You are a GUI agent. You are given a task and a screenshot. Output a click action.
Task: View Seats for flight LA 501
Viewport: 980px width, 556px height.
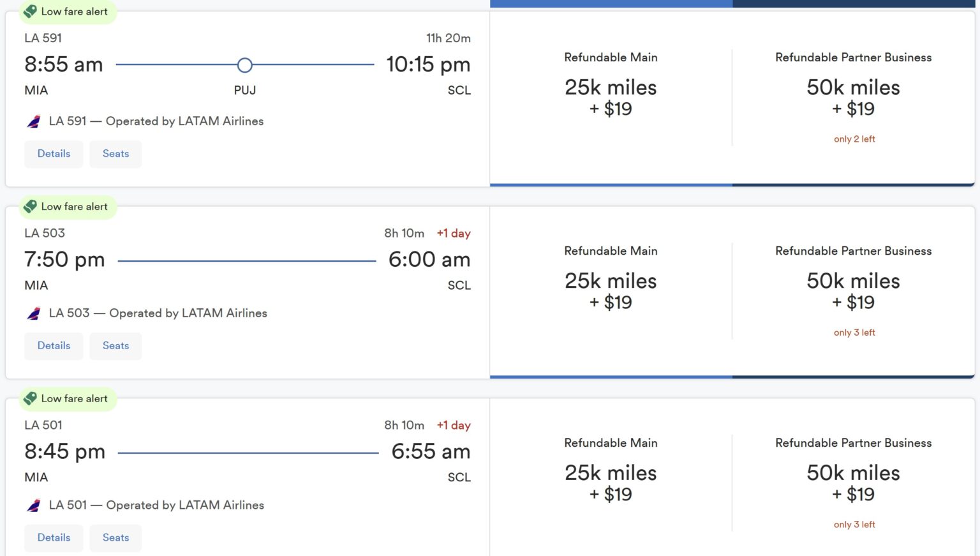[115, 537]
